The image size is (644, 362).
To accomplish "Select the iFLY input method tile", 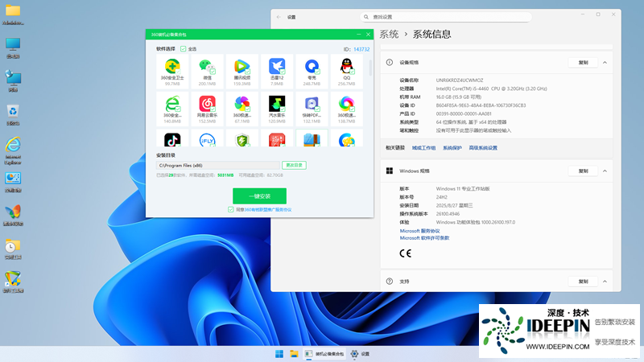I will [207, 138].
